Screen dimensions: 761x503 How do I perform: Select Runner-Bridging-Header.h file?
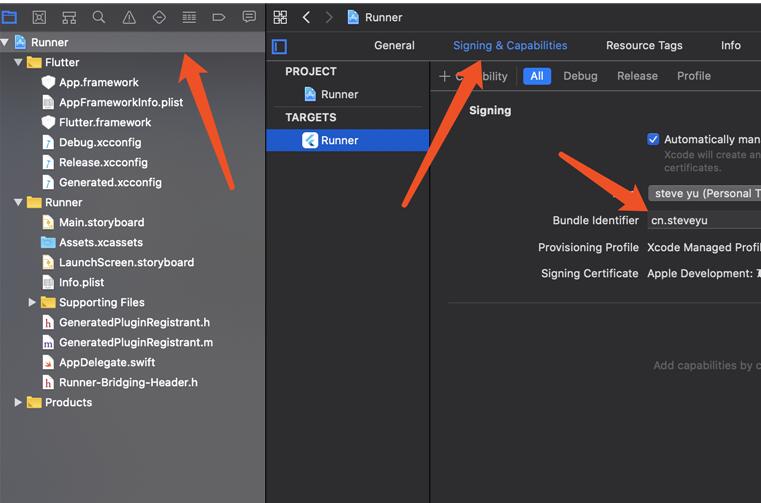coord(128,382)
